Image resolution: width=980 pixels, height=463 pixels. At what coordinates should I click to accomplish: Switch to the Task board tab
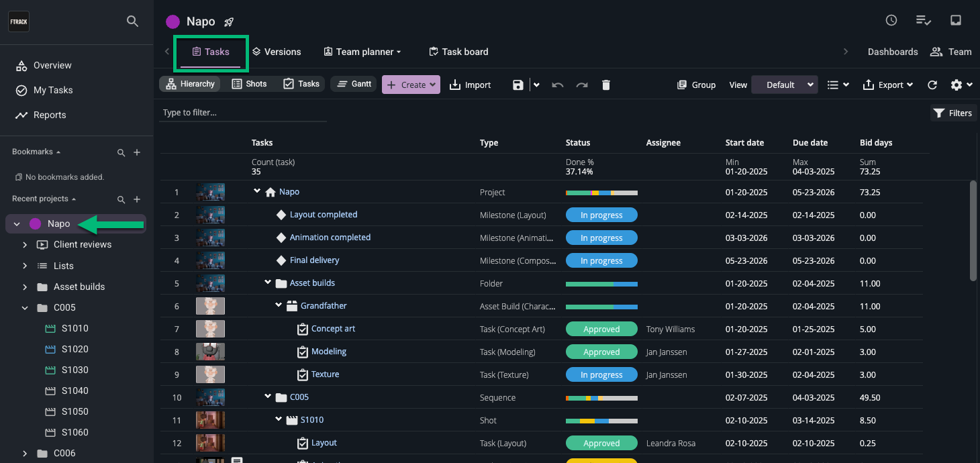point(458,52)
